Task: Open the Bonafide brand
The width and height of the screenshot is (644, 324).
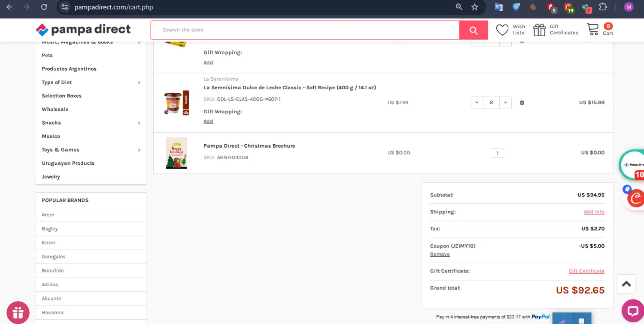Action: pyautogui.click(x=53, y=270)
